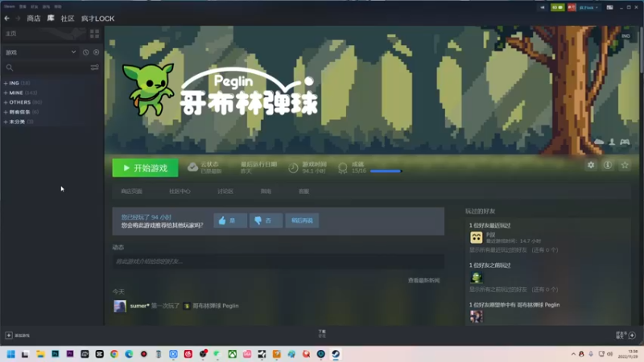Viewport: 644px width, 362px height.
Task: Open the 社区中心 community hub link
Action: pyautogui.click(x=180, y=191)
